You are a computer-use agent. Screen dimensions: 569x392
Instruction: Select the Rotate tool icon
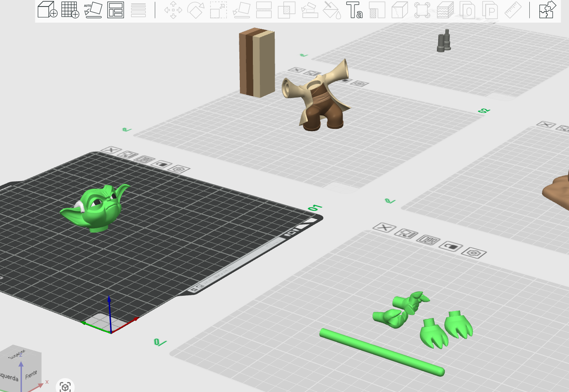(196, 10)
